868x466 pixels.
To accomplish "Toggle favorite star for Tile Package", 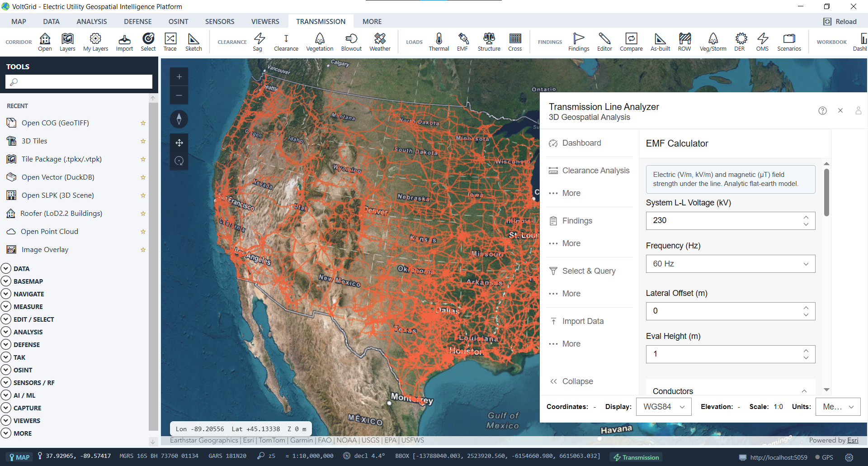I will [x=143, y=159].
